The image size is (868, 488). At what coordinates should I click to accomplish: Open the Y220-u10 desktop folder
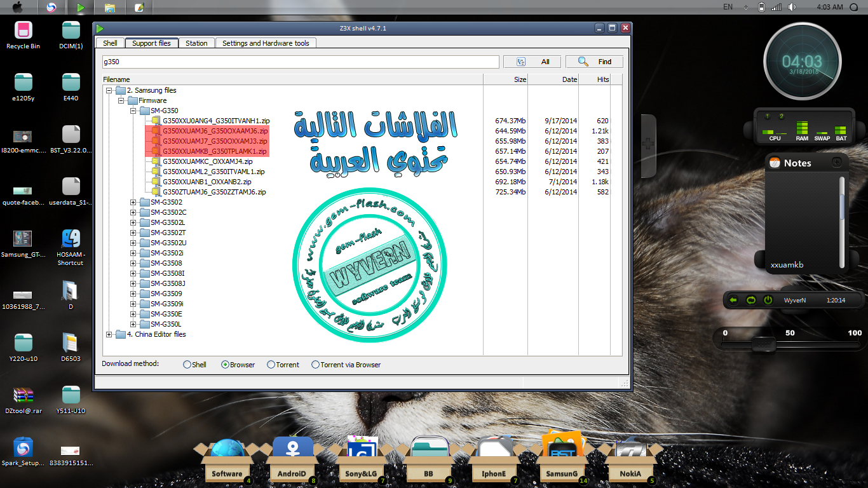tap(24, 348)
